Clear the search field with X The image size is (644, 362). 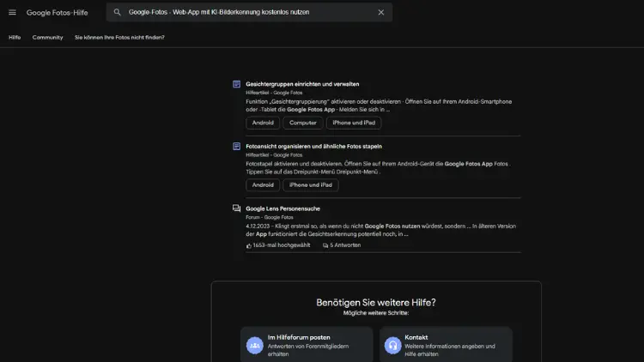[381, 12]
